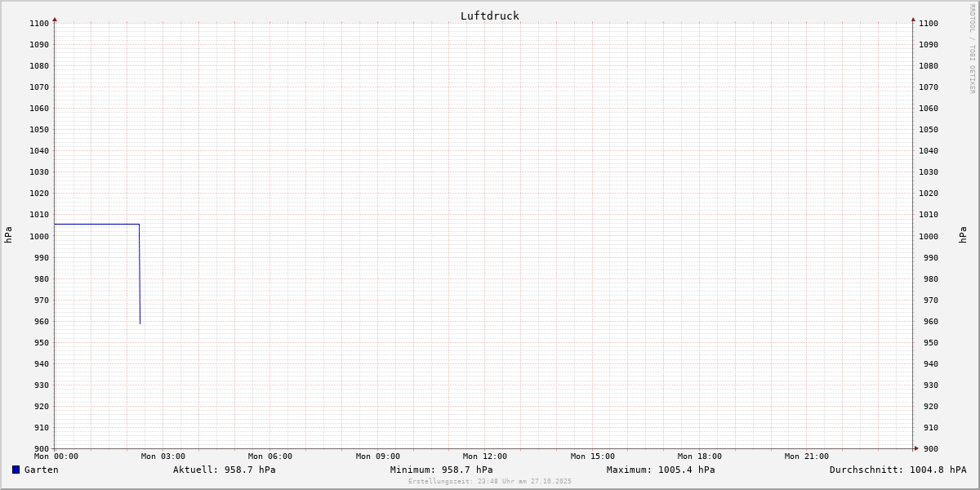
Task: Click the Aktuell 958.7 hPa value
Action: [x=224, y=470]
